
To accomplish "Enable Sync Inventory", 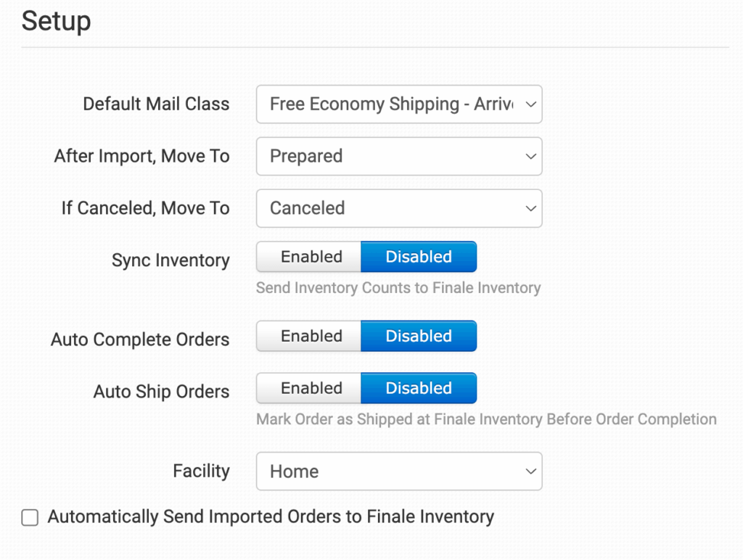I will pos(311,257).
